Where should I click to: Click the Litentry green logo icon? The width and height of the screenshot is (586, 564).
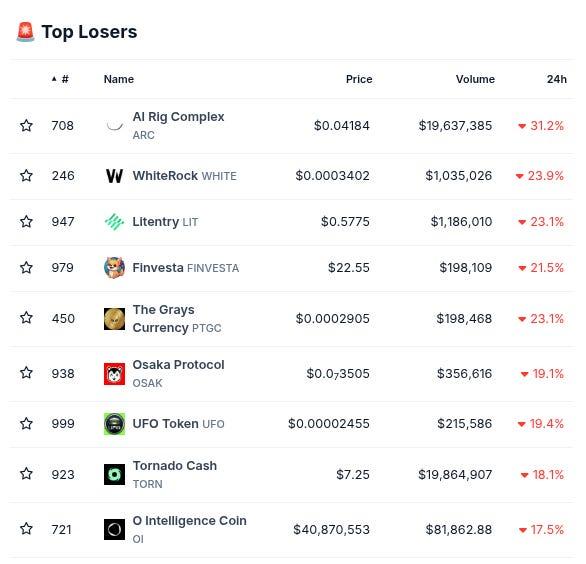[x=114, y=222]
